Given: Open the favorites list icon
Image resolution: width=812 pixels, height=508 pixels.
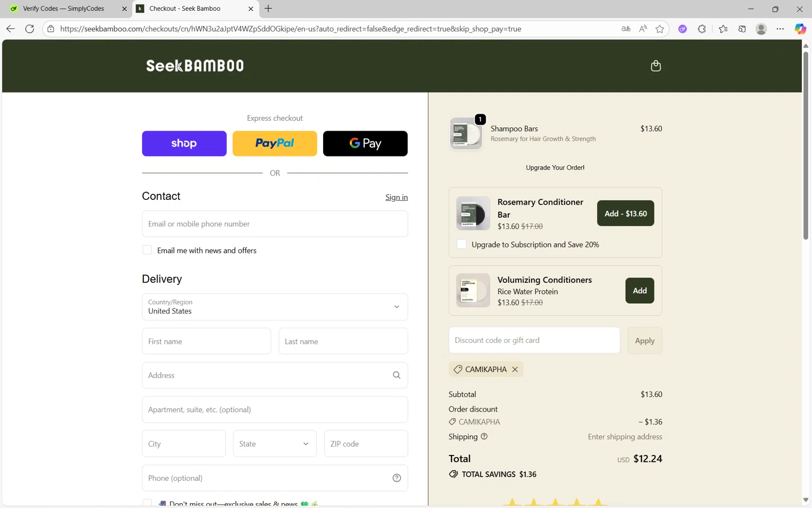Looking at the screenshot, I should [723, 29].
